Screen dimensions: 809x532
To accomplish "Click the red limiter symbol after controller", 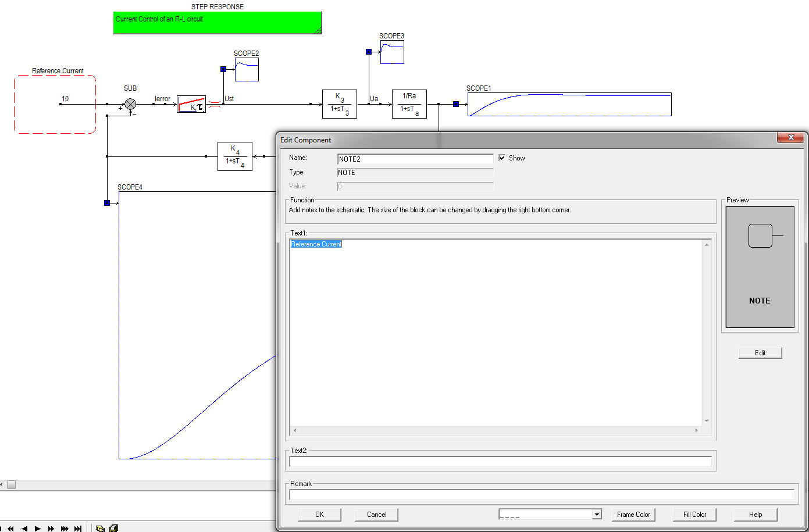I will pos(215,105).
